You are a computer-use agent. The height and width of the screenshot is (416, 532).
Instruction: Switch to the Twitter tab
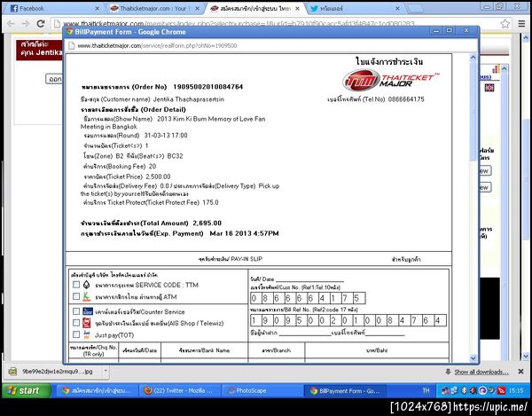tap(353, 9)
